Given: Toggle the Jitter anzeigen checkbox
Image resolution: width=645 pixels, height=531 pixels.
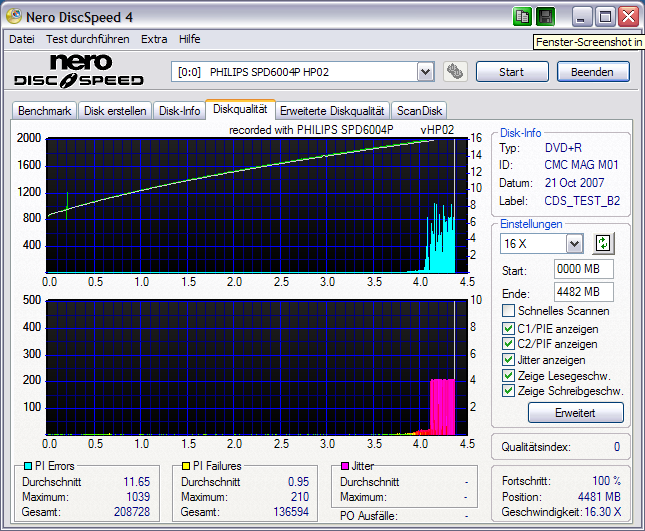Looking at the screenshot, I should (508, 359).
